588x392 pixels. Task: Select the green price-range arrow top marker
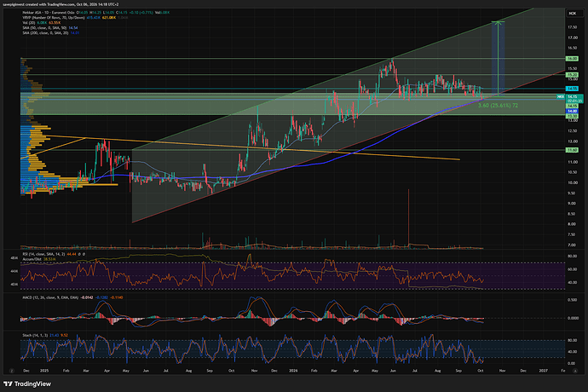pos(498,22)
